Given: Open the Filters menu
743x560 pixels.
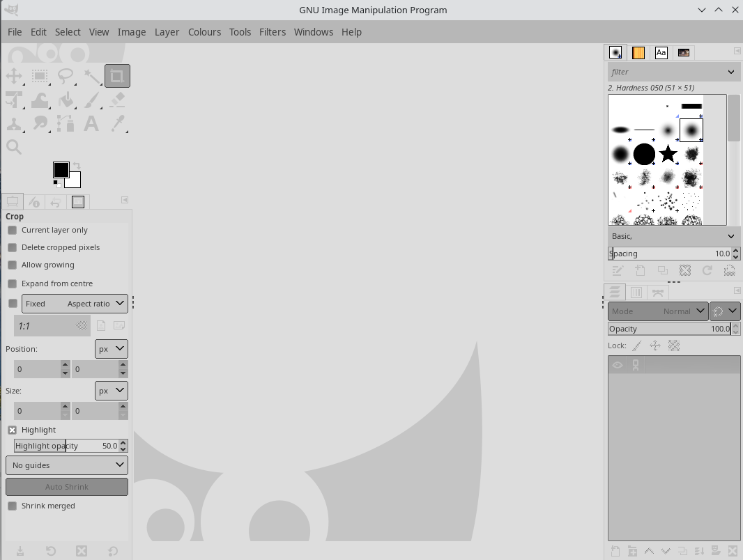Looking at the screenshot, I should (x=273, y=32).
